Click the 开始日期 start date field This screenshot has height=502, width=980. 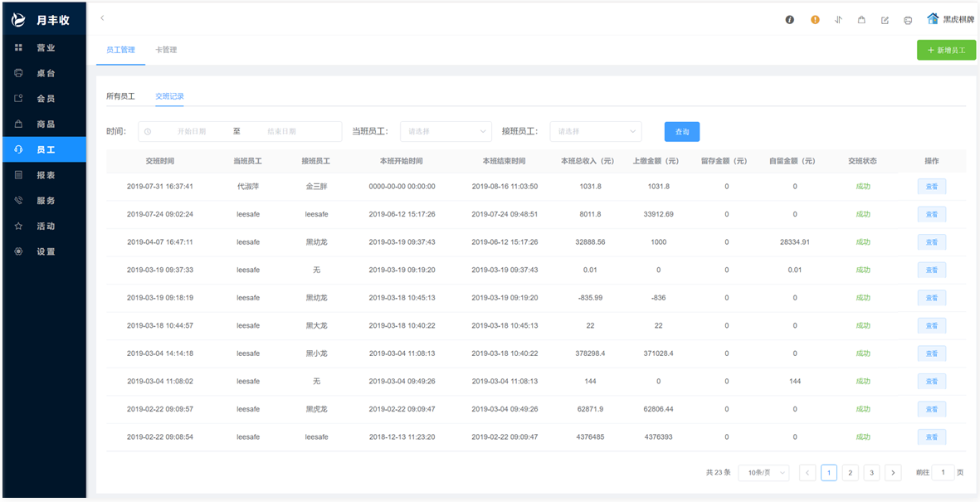pyautogui.click(x=191, y=131)
